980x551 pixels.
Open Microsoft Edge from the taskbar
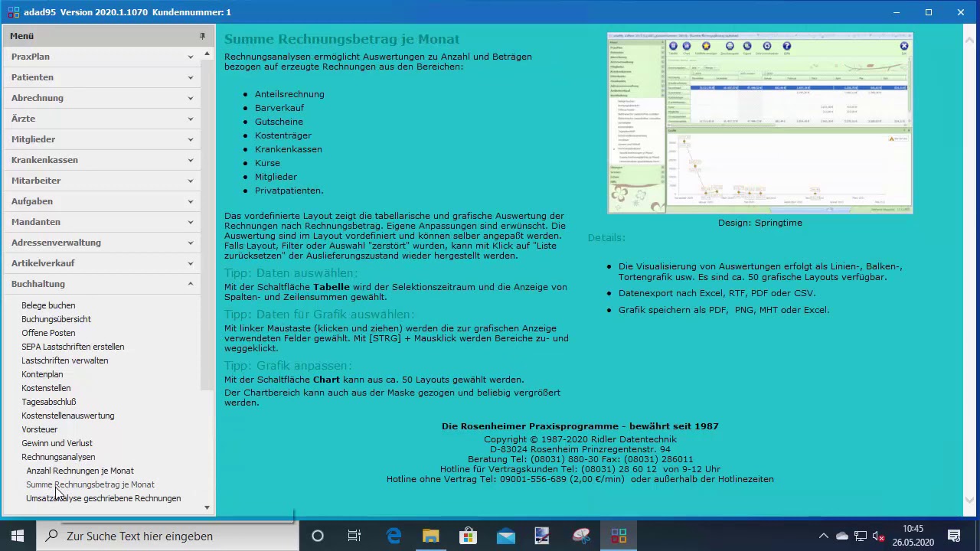[394, 536]
